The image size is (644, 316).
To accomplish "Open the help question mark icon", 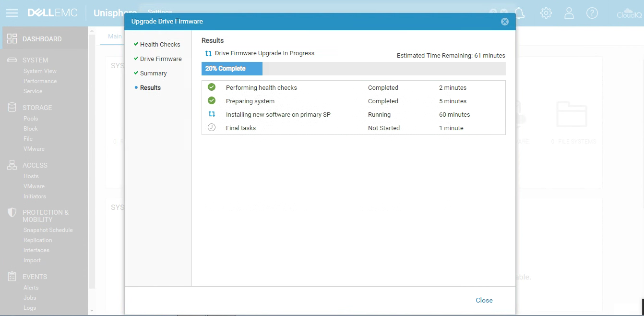I will [592, 13].
